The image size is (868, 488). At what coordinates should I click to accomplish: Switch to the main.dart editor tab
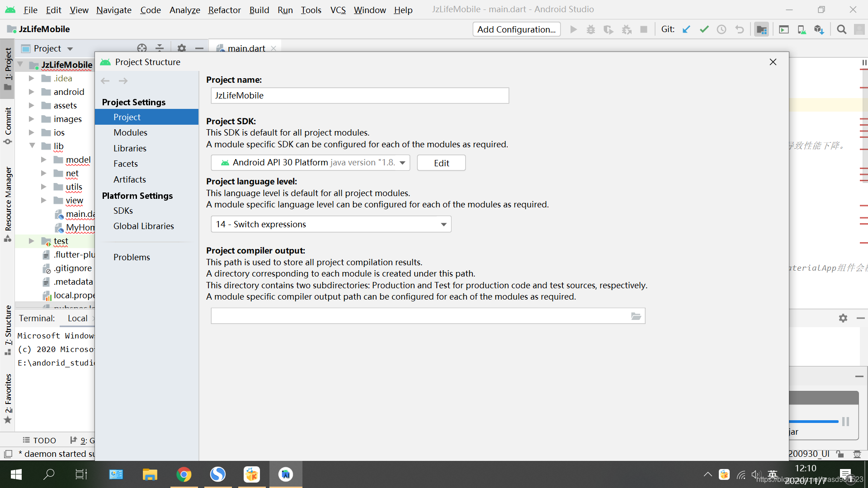tap(245, 48)
